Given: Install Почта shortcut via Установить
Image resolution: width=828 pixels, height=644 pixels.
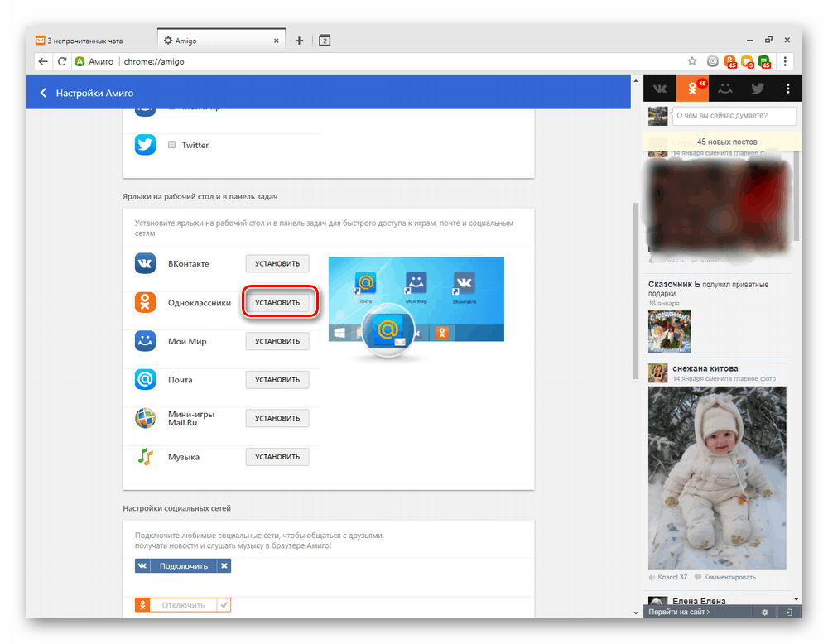Looking at the screenshot, I should point(277,380).
